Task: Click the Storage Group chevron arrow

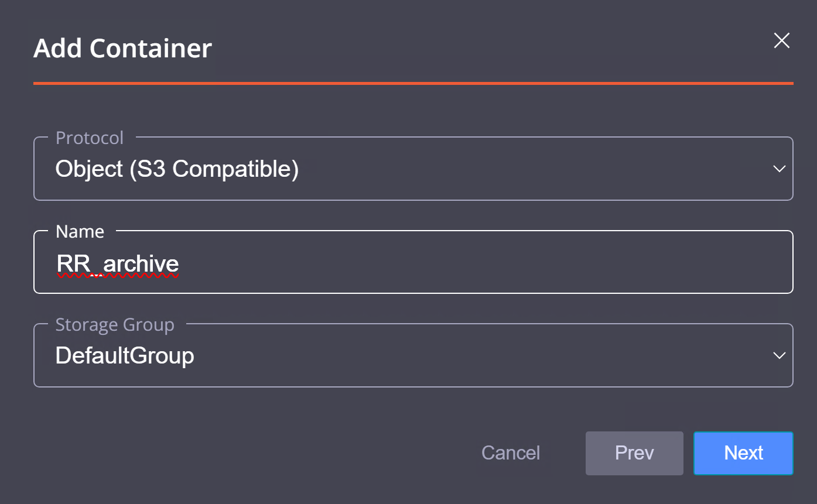Action: pos(779,356)
